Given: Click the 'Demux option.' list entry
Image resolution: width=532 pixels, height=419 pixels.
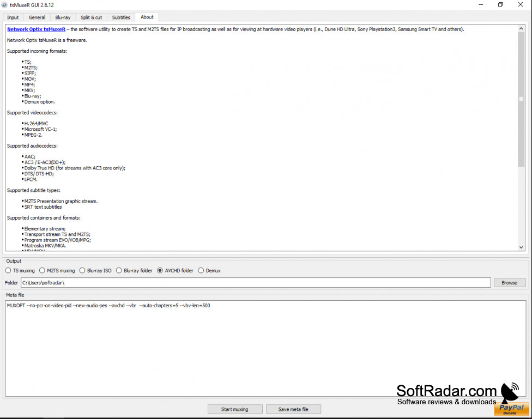Looking at the screenshot, I should click(39, 102).
